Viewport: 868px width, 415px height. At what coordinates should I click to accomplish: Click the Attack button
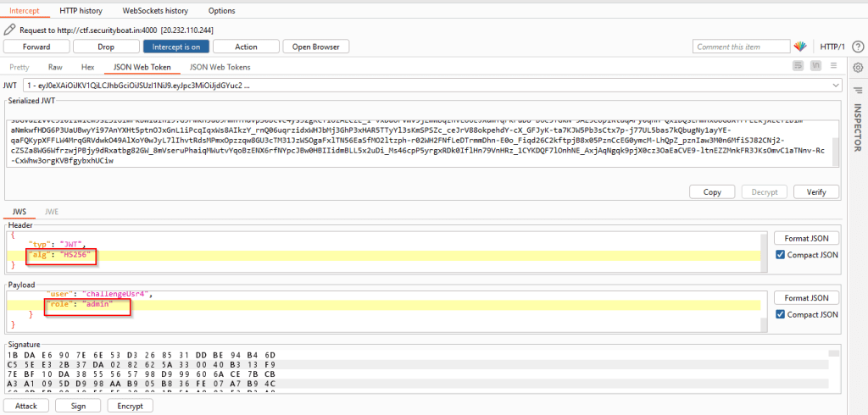click(26, 406)
